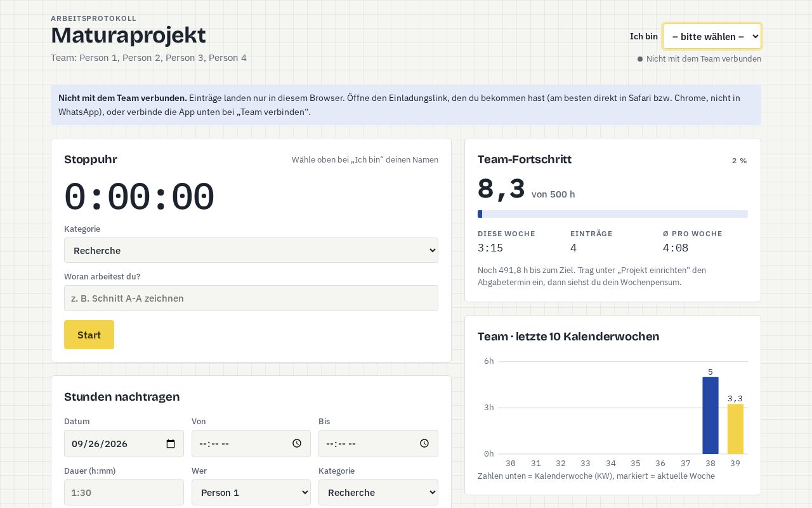Click the blue bar for week 38
Image resolution: width=812 pixels, height=508 pixels.
coord(710,415)
